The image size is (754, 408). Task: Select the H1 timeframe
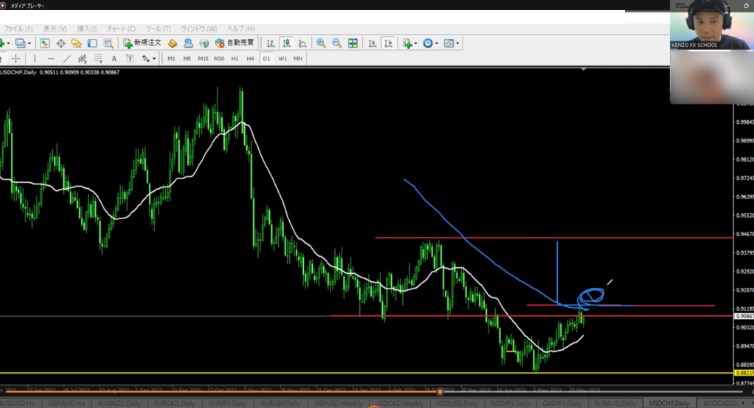tap(235, 58)
